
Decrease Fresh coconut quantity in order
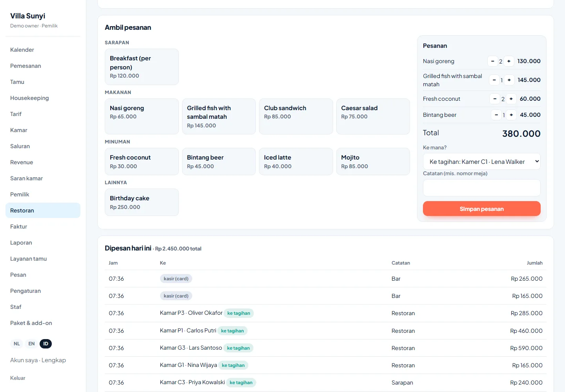coord(495,99)
